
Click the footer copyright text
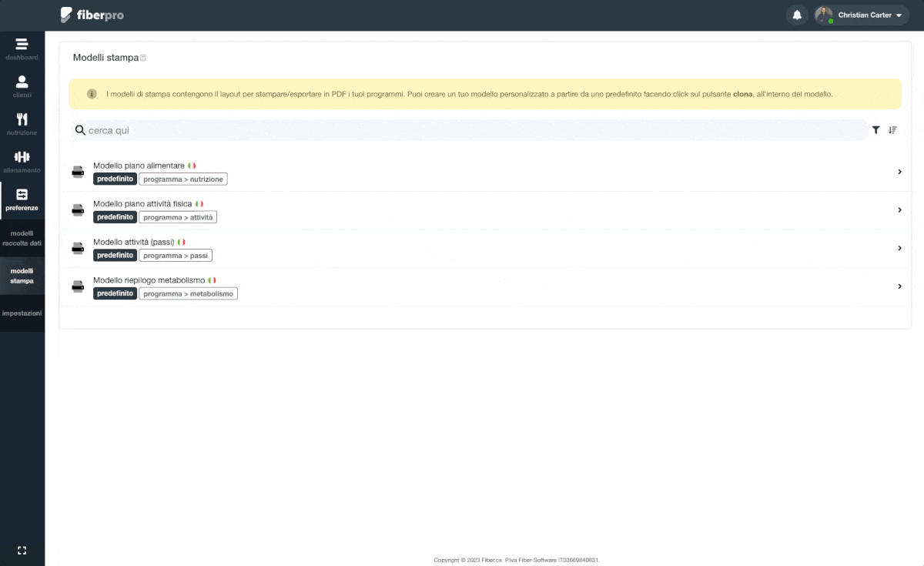coord(517,560)
